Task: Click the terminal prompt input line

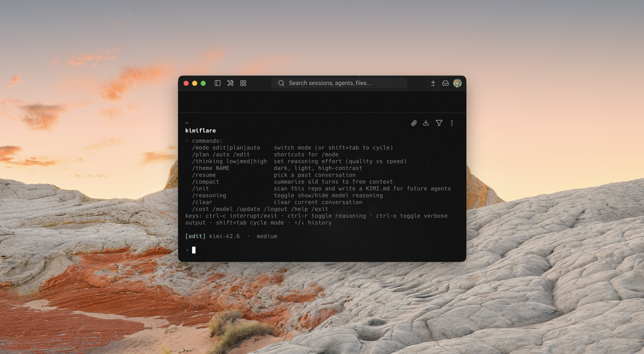Action: pyautogui.click(x=275, y=250)
